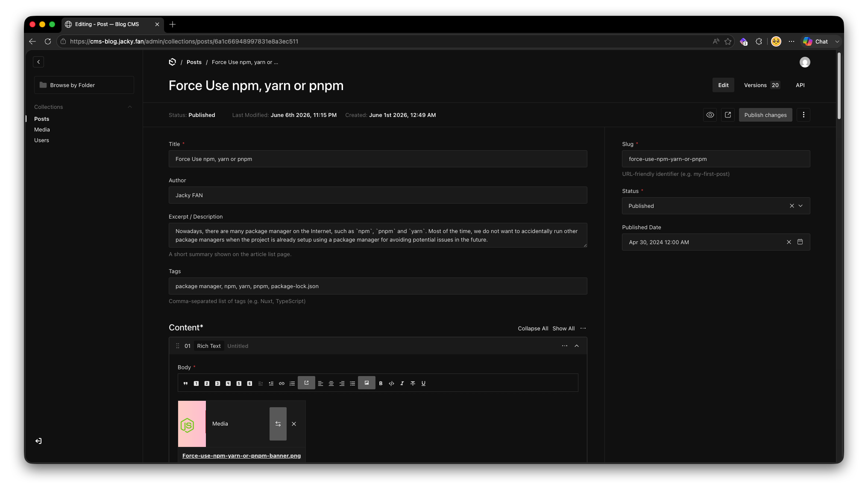Open the user account avatar
Viewport: 868px width, 496px height.
(x=805, y=62)
